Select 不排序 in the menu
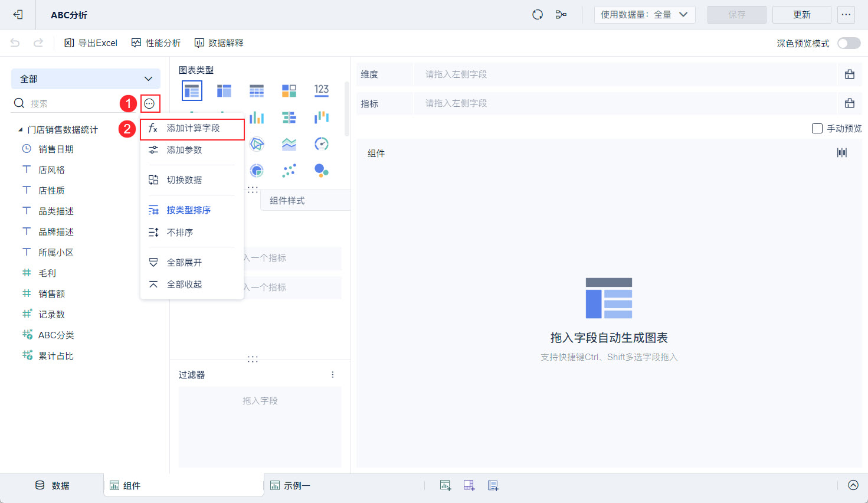Viewport: 868px width, 503px height. pyautogui.click(x=192, y=233)
